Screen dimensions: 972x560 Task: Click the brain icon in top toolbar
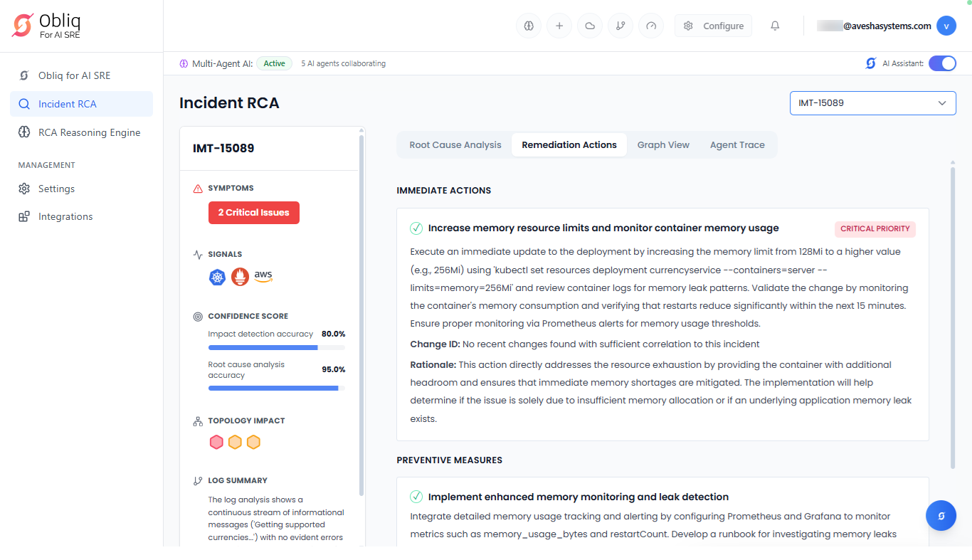(529, 26)
